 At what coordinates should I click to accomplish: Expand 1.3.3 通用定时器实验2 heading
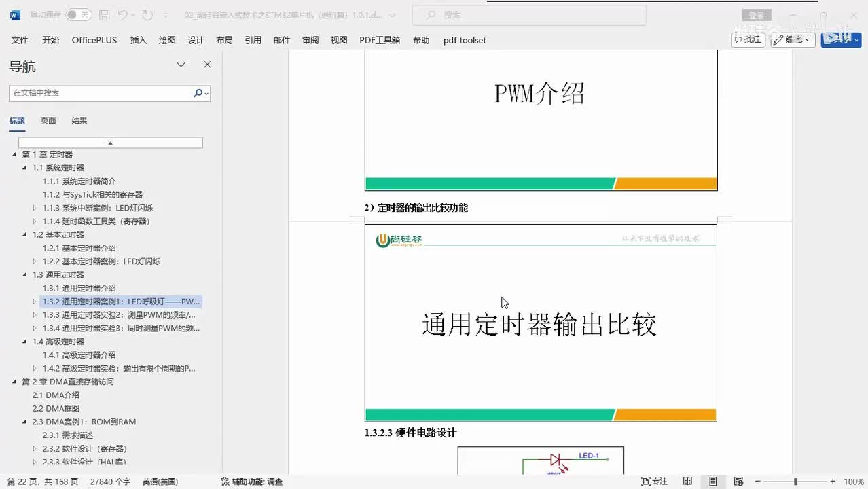click(x=35, y=314)
